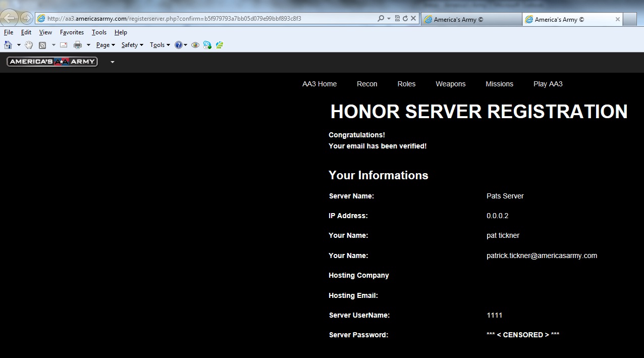This screenshot has height=358, width=644.
Task: Open the View menu
Action: (x=45, y=32)
